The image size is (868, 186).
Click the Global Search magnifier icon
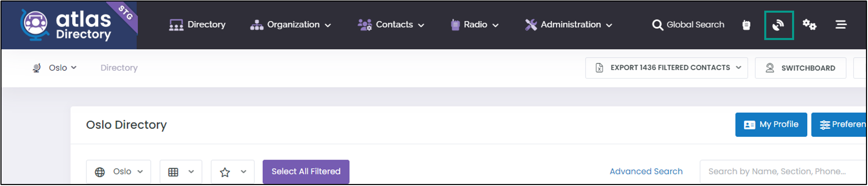pyautogui.click(x=657, y=25)
